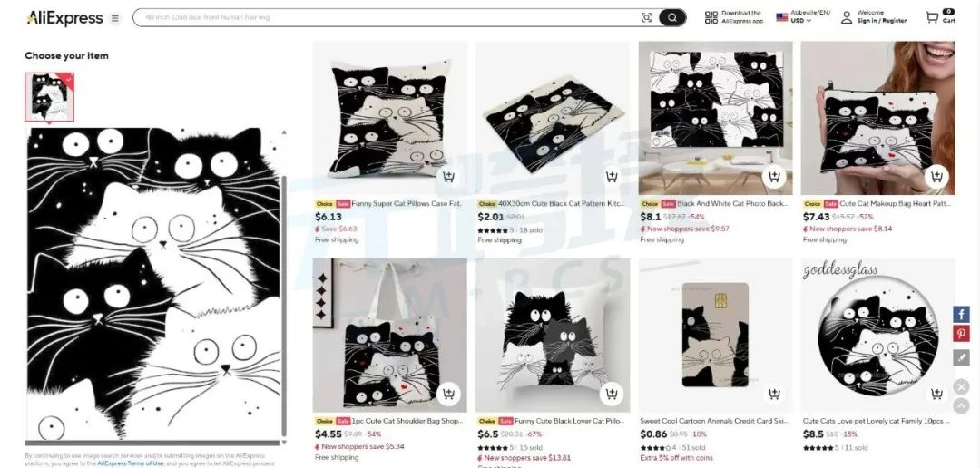Add the credit card skin sticker to cart
980x468 pixels.
tap(774, 394)
